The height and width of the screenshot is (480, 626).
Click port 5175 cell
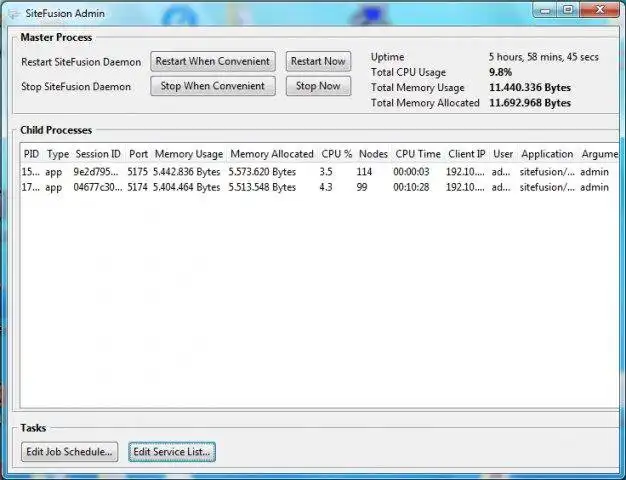(x=137, y=172)
